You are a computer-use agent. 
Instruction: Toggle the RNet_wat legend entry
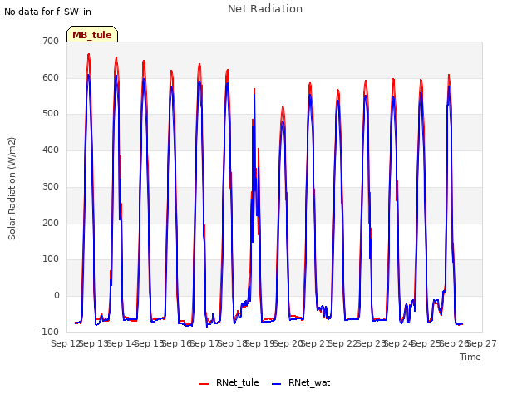click(x=301, y=382)
